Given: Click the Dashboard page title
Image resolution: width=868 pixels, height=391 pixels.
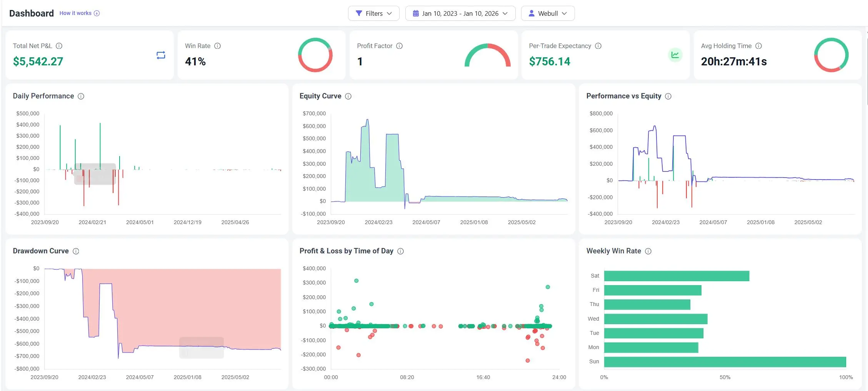Looking at the screenshot, I should pos(32,13).
